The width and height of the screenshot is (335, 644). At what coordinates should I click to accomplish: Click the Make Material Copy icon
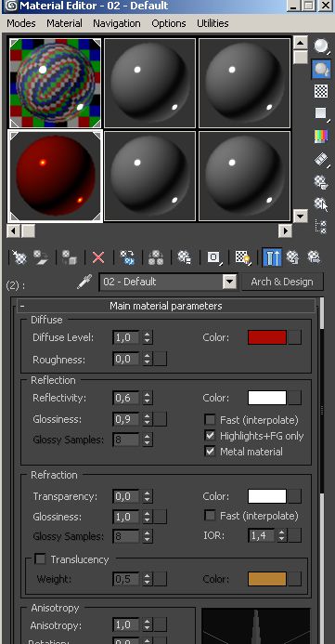[127, 257]
